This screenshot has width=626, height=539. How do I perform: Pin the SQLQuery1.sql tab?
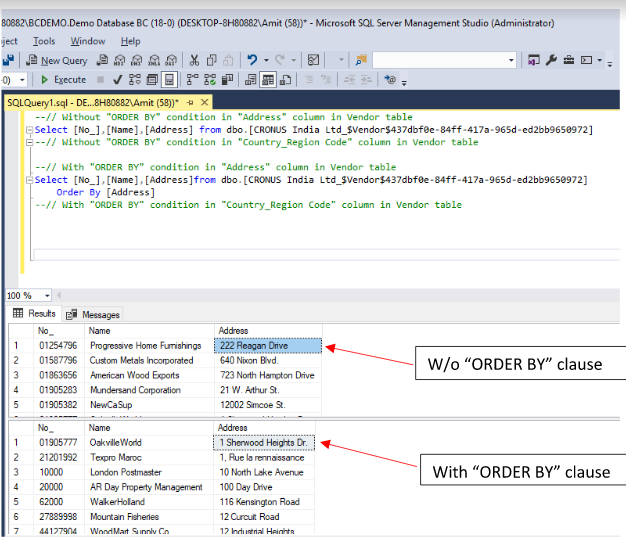pos(190,103)
